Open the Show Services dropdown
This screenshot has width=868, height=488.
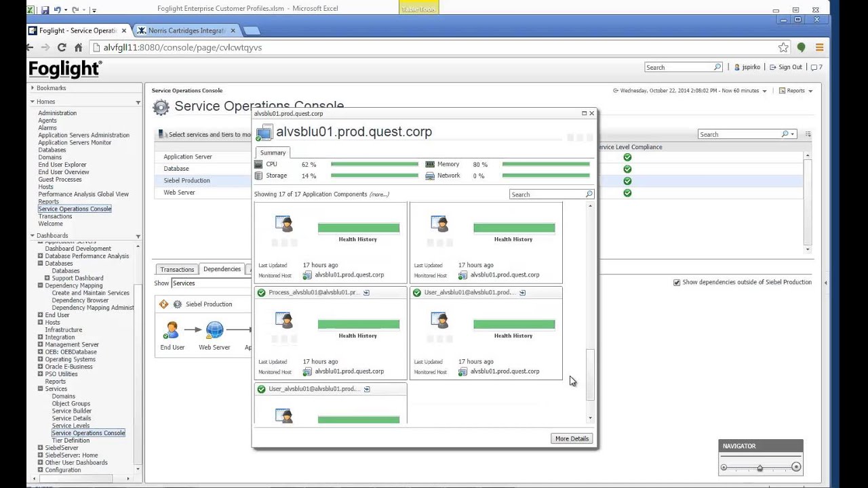click(210, 283)
